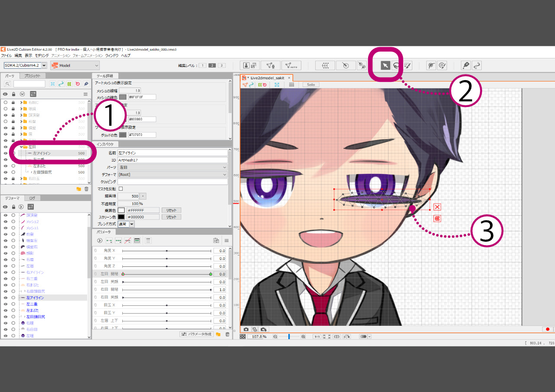555x392 pixels.
Task: Open the モデリング menu
Action: click(x=42, y=55)
